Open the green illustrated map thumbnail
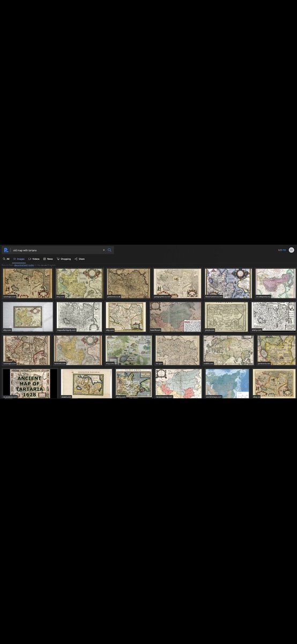The image size is (297, 644). [x=128, y=350]
